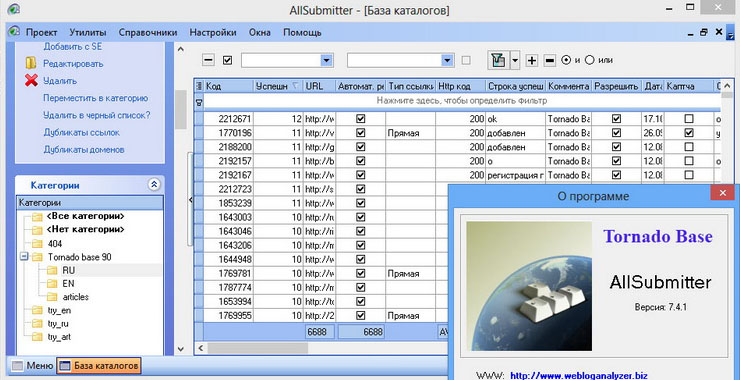
Task: Click Дубликаты доменов link
Action: click(x=84, y=150)
